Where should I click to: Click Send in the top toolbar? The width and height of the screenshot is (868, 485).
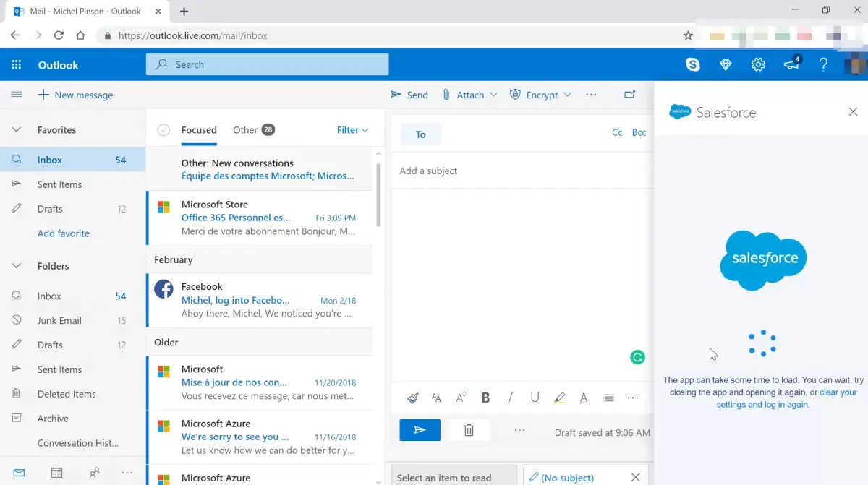click(x=409, y=95)
